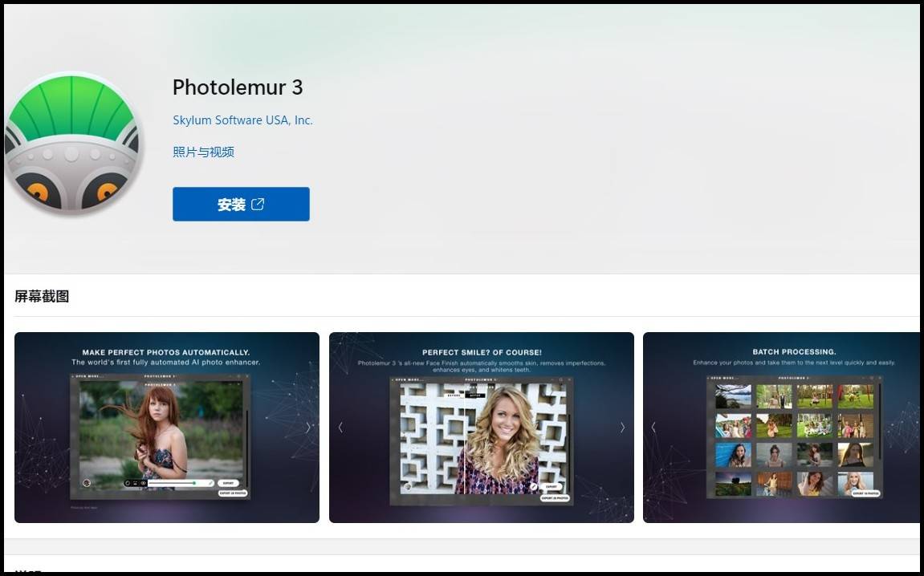The width and height of the screenshot is (924, 576).
Task: Open the 'Make Perfect Photos Automatically' screenshot
Action: pos(167,428)
